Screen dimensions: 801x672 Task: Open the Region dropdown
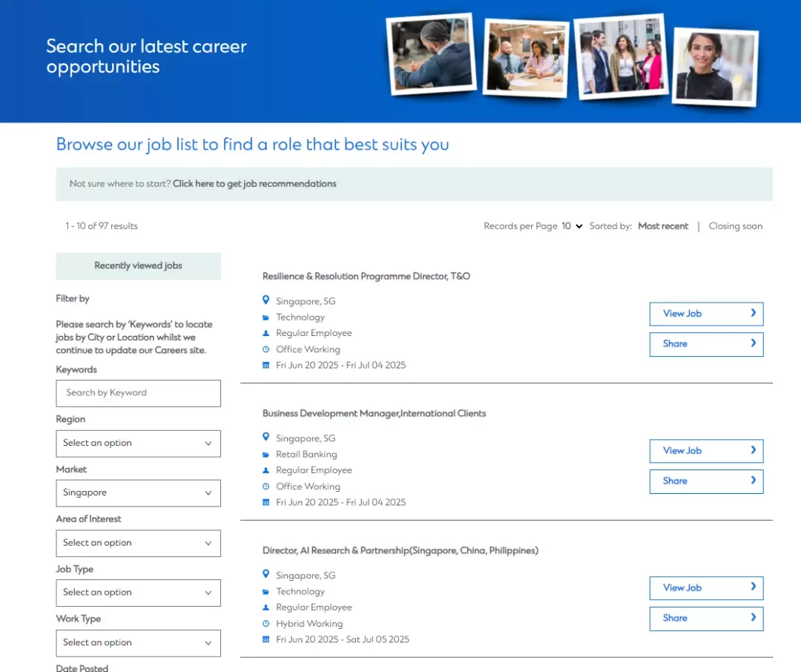[139, 444]
